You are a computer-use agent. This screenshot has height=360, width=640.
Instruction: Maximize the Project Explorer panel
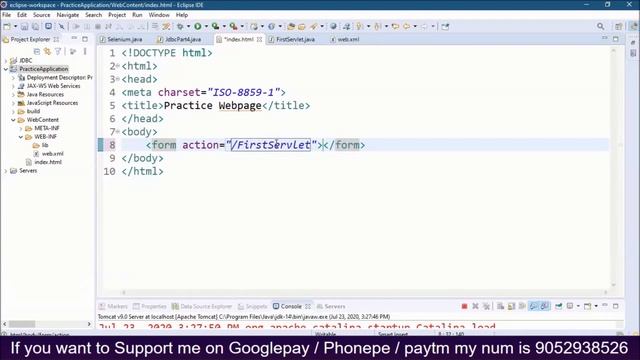[x=85, y=39]
